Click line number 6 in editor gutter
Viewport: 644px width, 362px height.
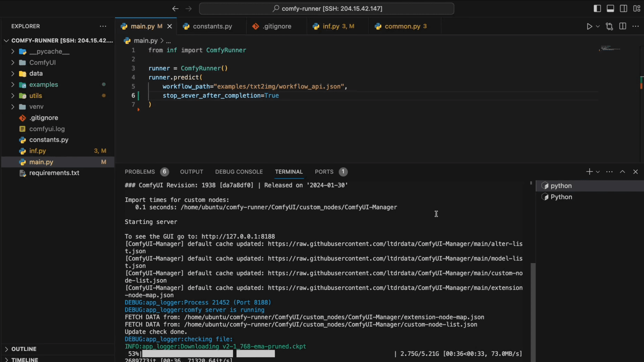tap(133, 95)
